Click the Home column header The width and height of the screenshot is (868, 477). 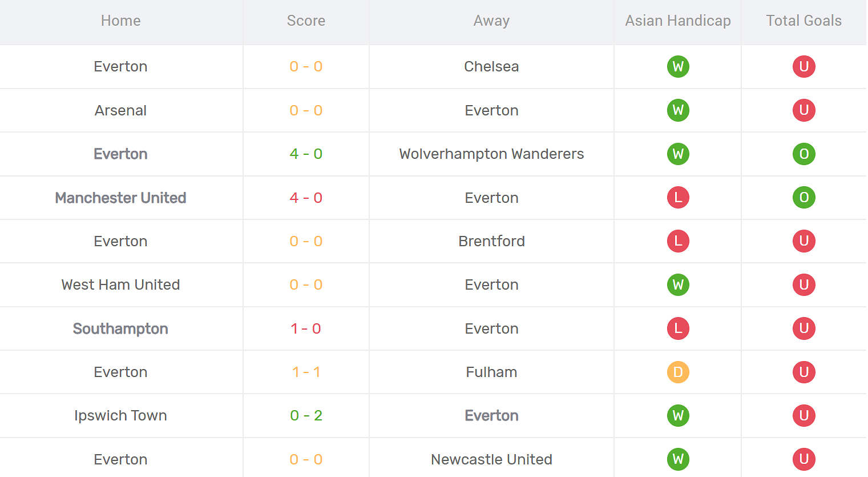tap(120, 21)
